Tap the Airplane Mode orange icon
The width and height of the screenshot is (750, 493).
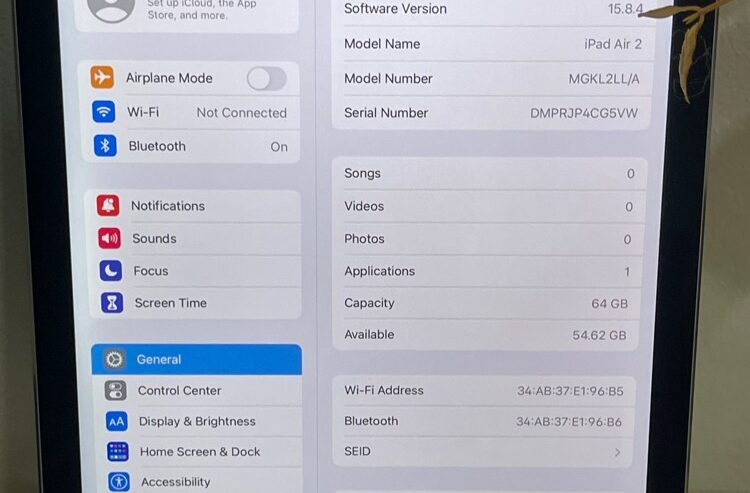click(x=102, y=77)
